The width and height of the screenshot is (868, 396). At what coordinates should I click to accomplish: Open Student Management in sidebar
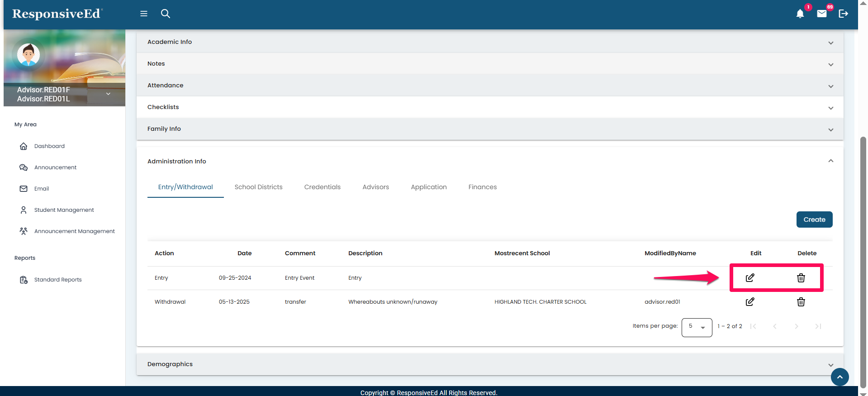(64, 210)
